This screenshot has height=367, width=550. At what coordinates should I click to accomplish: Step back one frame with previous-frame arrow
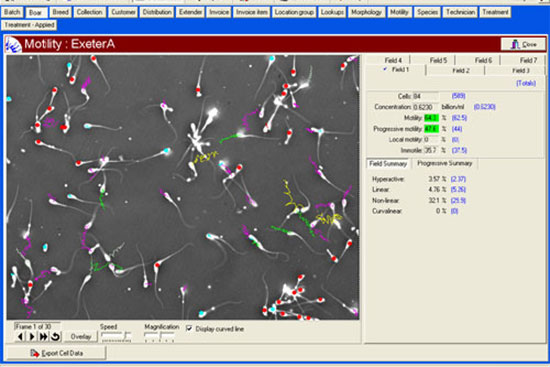point(21,337)
